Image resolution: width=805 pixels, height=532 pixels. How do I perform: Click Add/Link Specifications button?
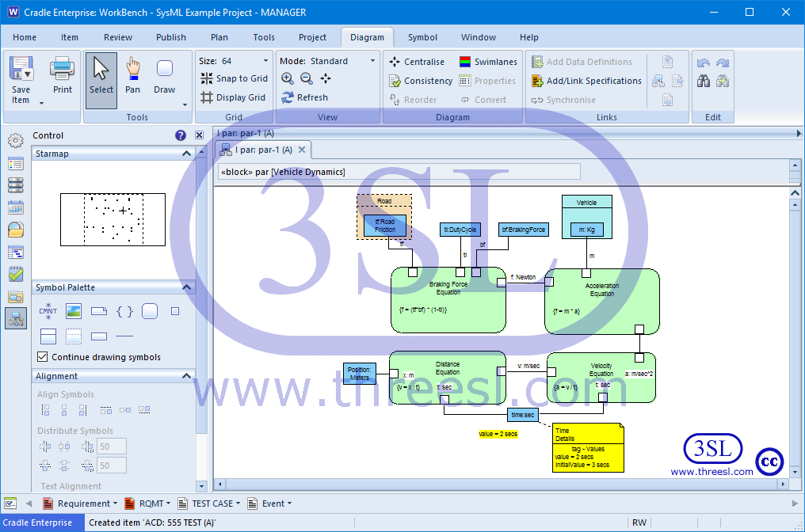click(x=586, y=81)
